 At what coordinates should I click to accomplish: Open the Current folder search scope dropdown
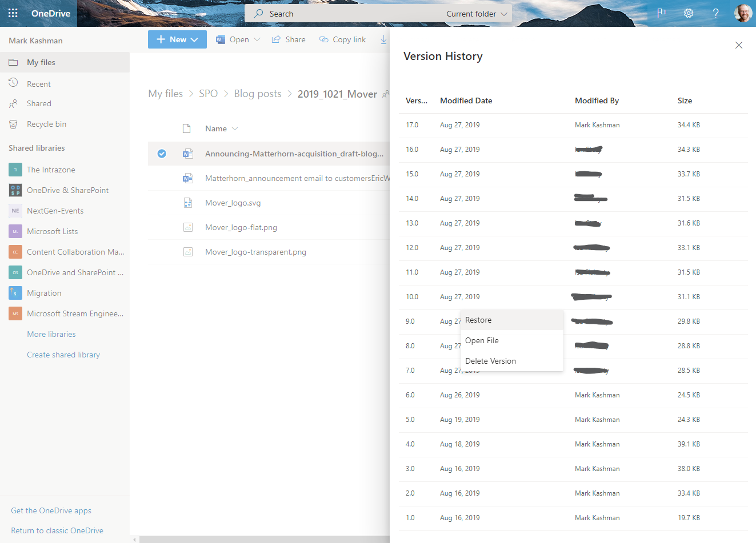pos(477,14)
